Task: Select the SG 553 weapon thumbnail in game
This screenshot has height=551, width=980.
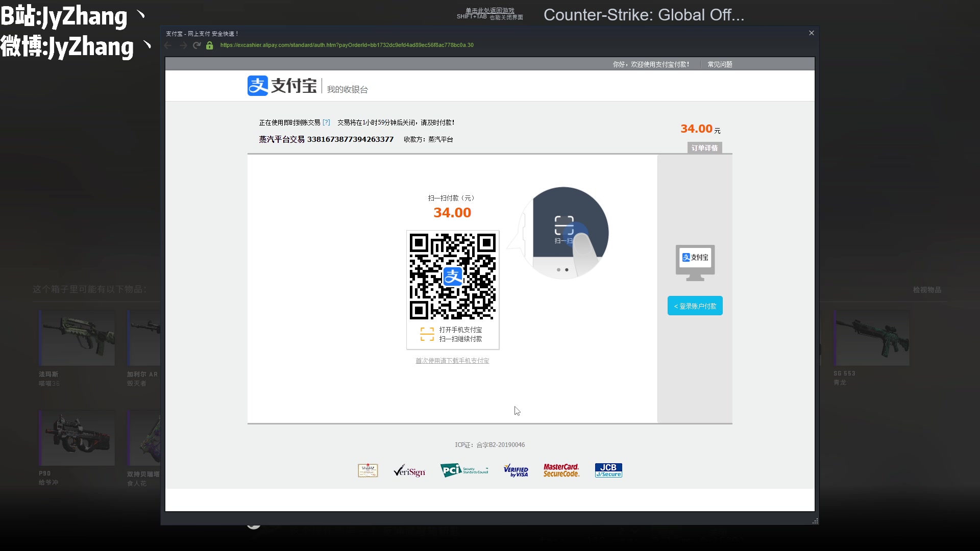Action: click(871, 338)
